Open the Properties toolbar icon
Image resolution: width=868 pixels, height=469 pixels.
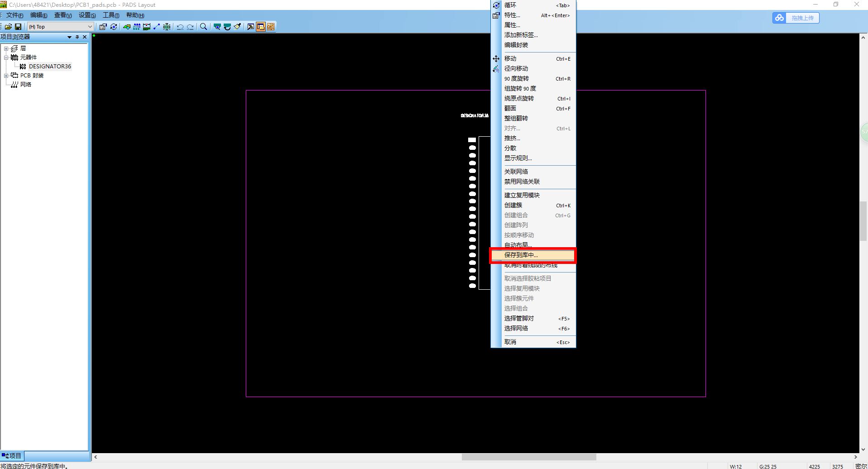[103, 27]
